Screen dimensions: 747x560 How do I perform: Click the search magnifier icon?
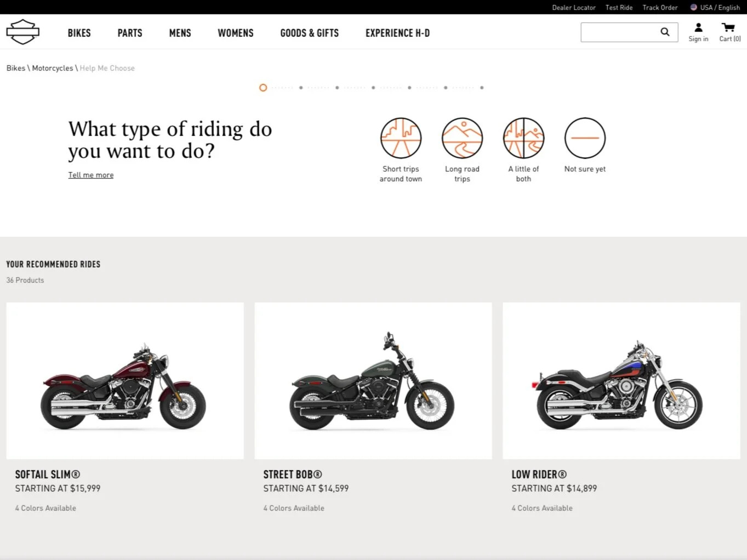(665, 32)
